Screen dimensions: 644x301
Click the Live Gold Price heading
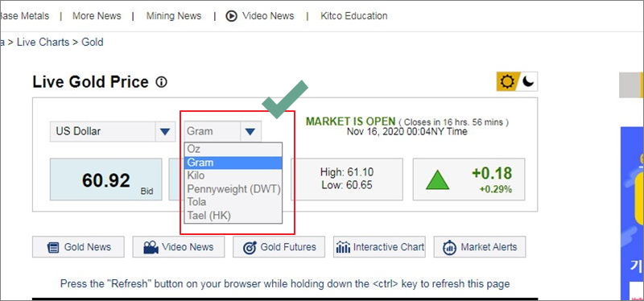[x=90, y=82]
